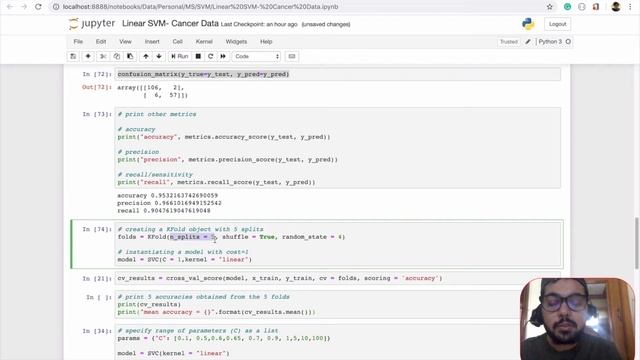This screenshot has width=640, height=360.
Task: Bookmark this page with the star icon
Action: point(550,7)
